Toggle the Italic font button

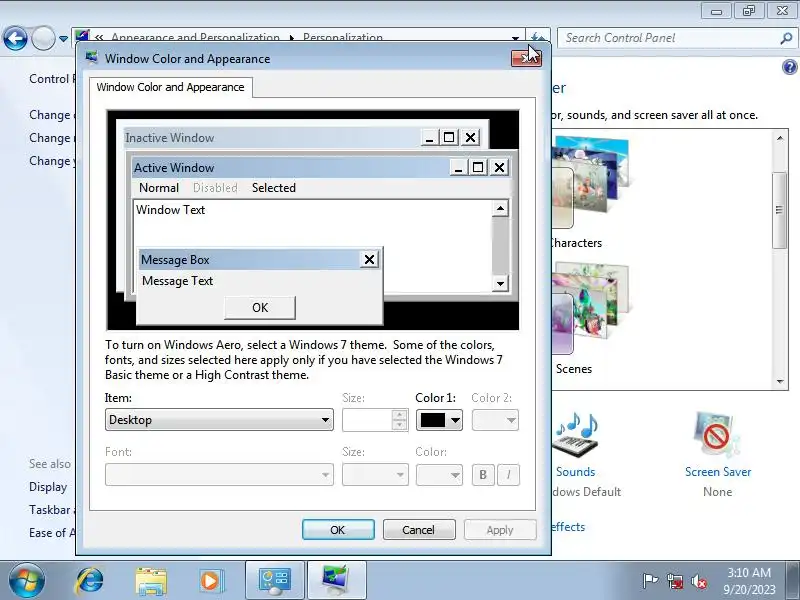click(508, 474)
